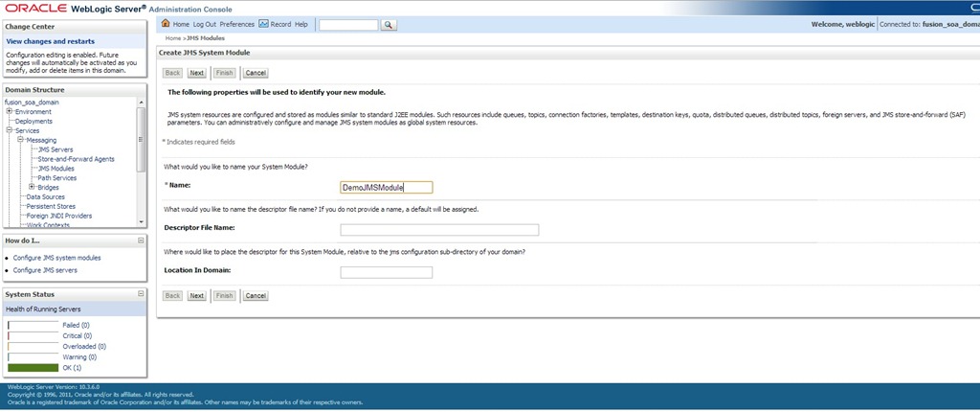
Task: Click the Descriptor File Name field
Action: tap(439, 230)
